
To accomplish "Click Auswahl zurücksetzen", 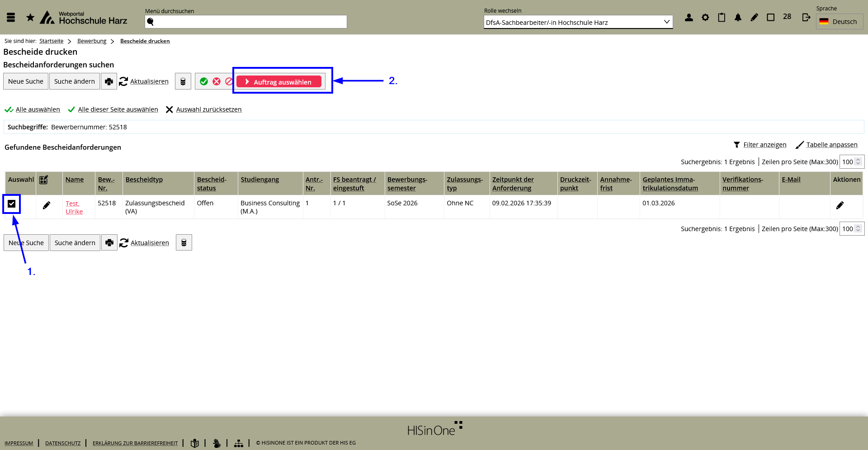I will (208, 109).
